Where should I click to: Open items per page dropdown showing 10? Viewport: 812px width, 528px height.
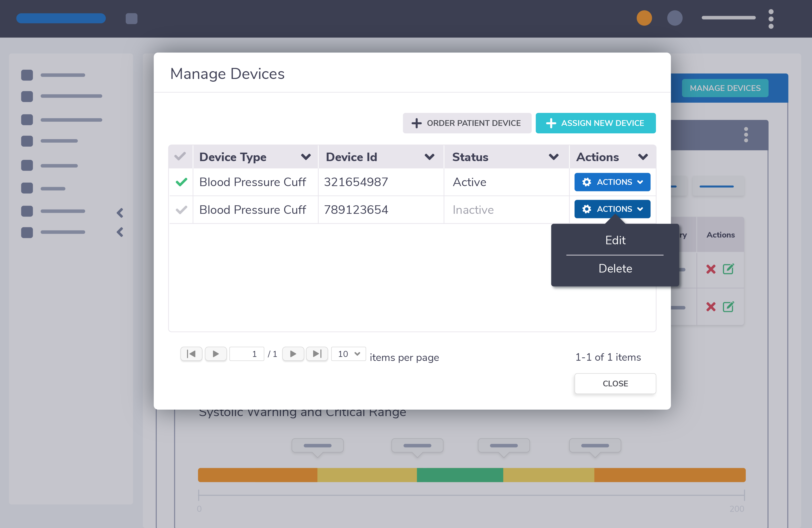[x=348, y=354]
